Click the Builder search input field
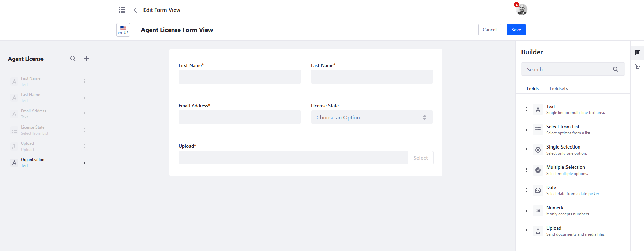 567,69
